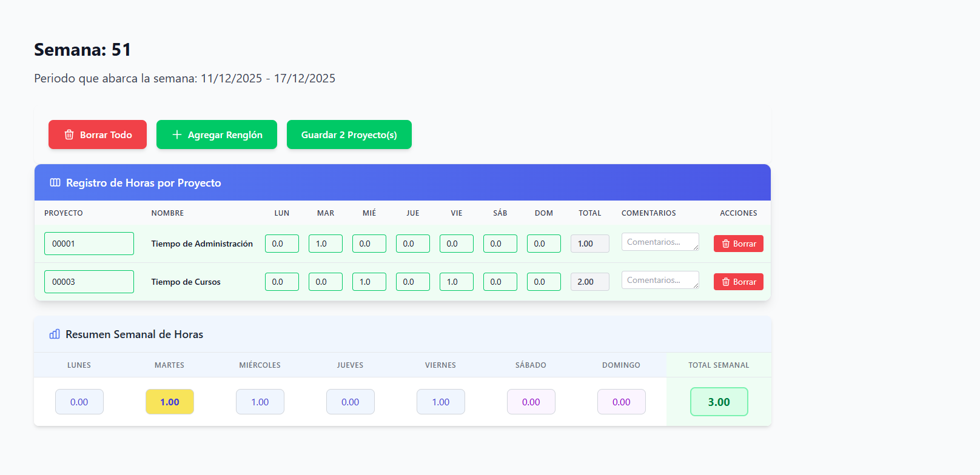Focus comments box for Tiempo de Cursos
980x475 pixels.
pyautogui.click(x=660, y=280)
